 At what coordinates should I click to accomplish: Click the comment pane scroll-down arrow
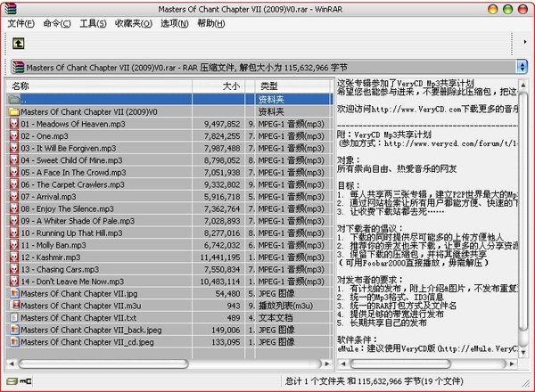coord(523,353)
